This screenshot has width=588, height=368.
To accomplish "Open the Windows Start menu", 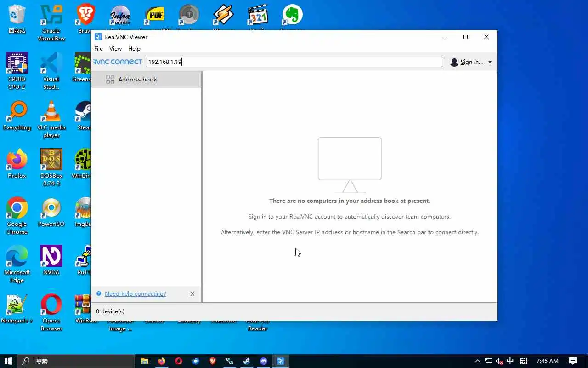I will [8, 361].
